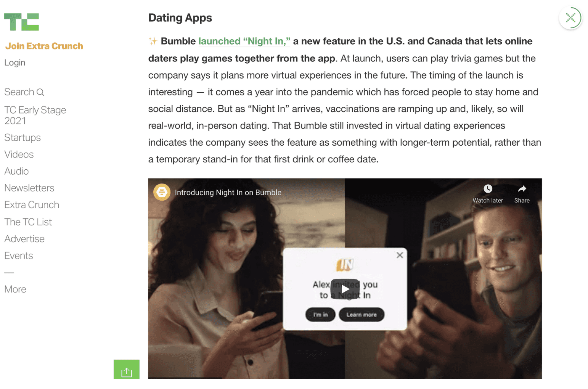The width and height of the screenshot is (588, 389).
Task: Navigate to the Videos section
Action: (19, 154)
